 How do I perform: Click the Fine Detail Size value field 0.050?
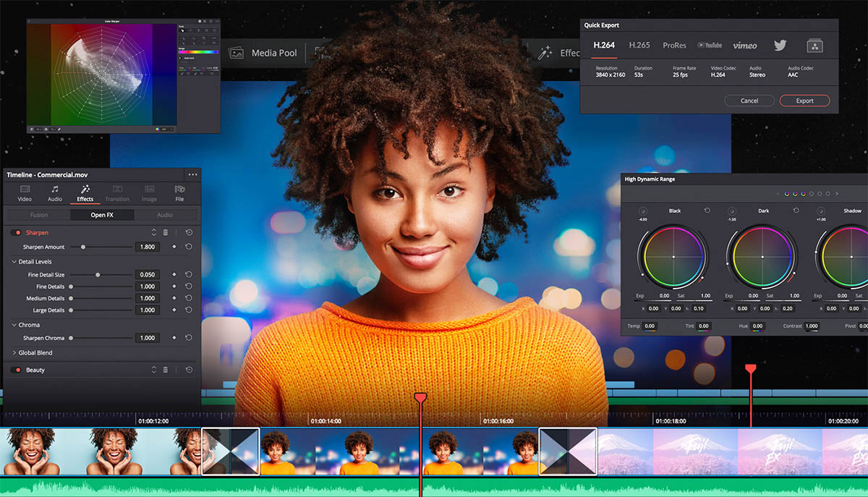148,275
